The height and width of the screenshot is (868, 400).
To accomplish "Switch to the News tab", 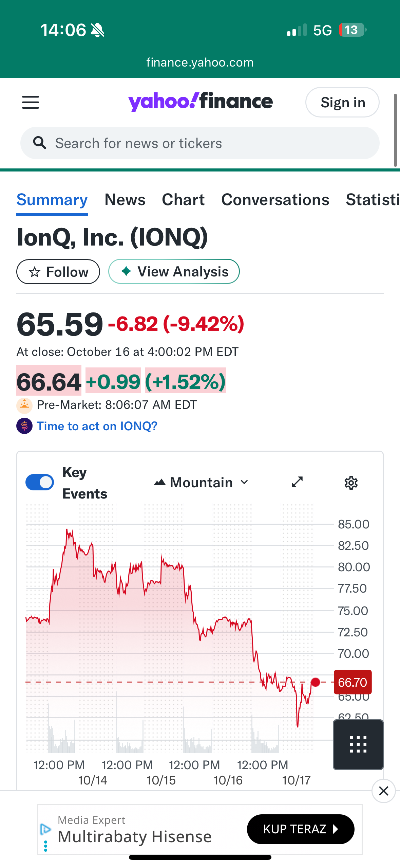I will [125, 200].
